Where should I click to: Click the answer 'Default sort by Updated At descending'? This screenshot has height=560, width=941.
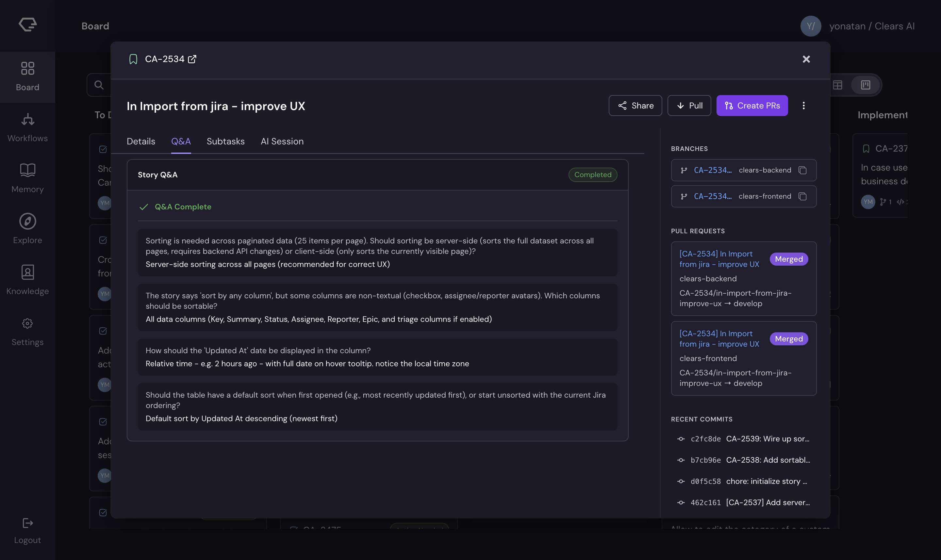[241, 419]
